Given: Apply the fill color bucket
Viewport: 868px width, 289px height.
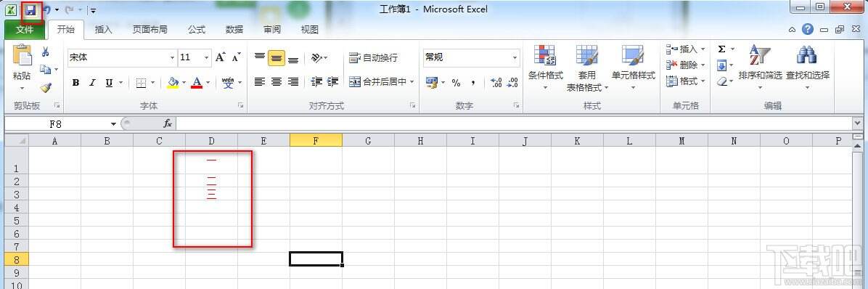Looking at the screenshot, I should (x=173, y=83).
